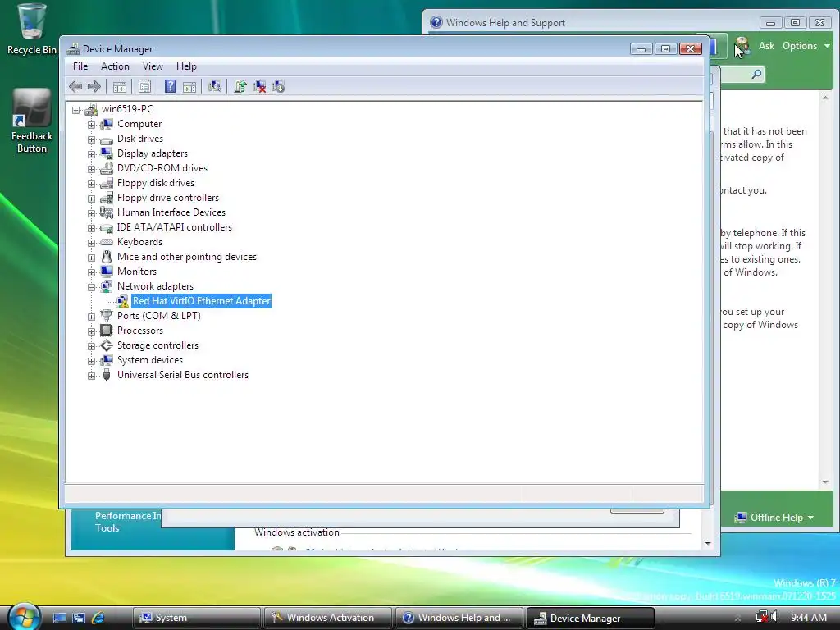
Task: Click the volume speaker icon in system tray
Action: pyautogui.click(x=774, y=617)
